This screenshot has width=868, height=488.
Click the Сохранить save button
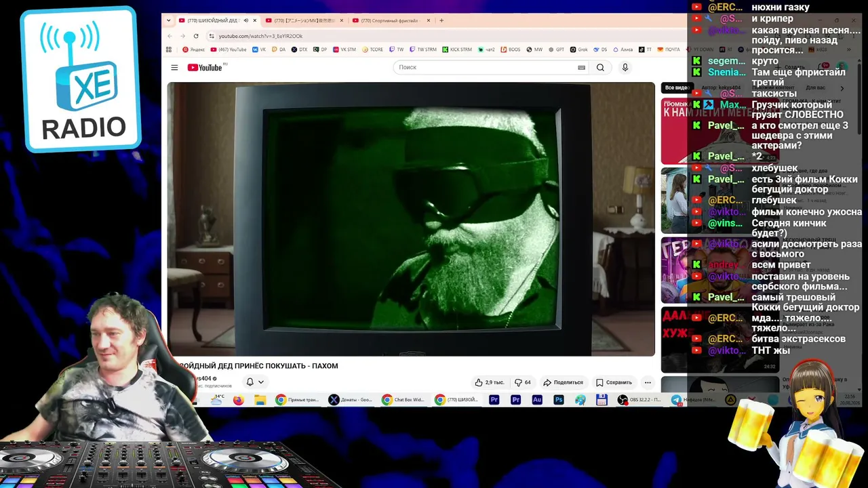614,382
